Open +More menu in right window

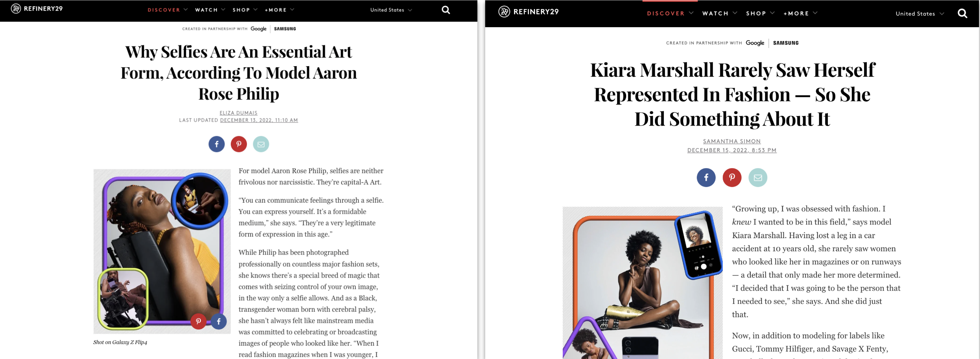[x=796, y=13]
